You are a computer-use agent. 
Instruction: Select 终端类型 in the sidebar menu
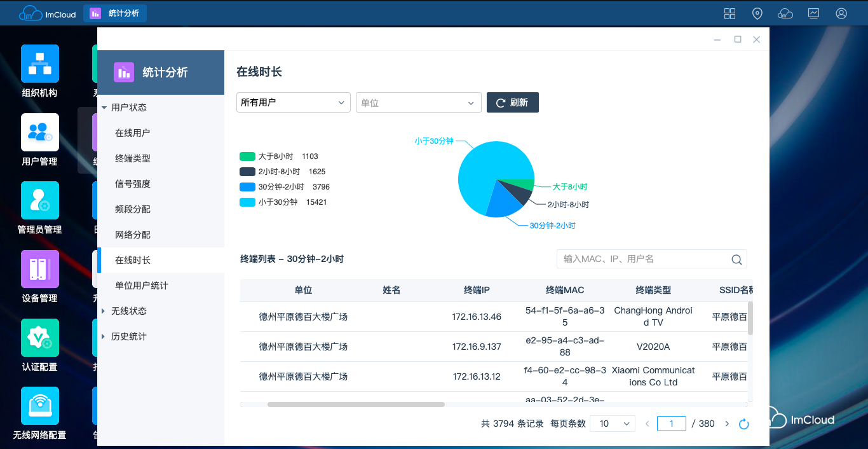click(133, 158)
